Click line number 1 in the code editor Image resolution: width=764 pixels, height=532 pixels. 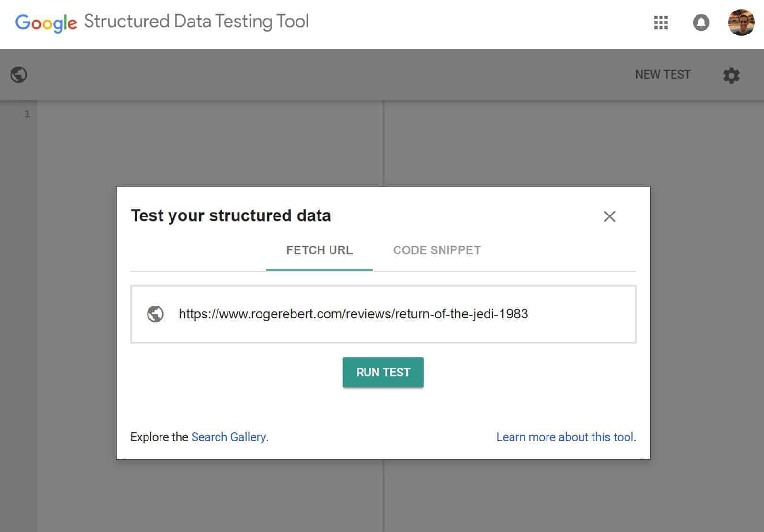pyautogui.click(x=27, y=114)
